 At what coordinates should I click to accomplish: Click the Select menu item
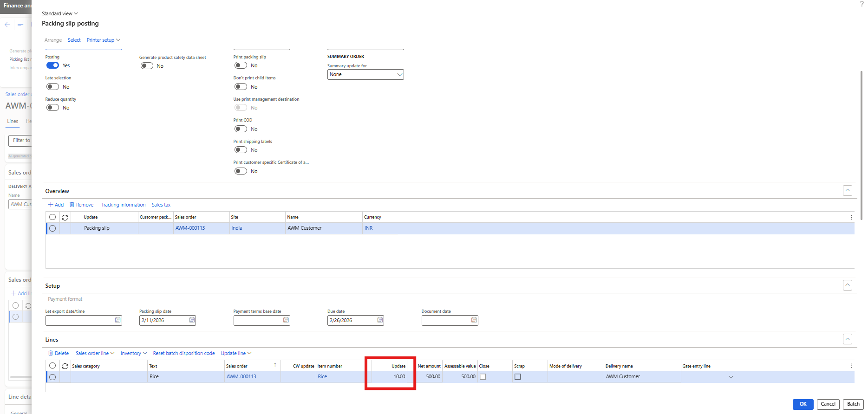(x=74, y=40)
